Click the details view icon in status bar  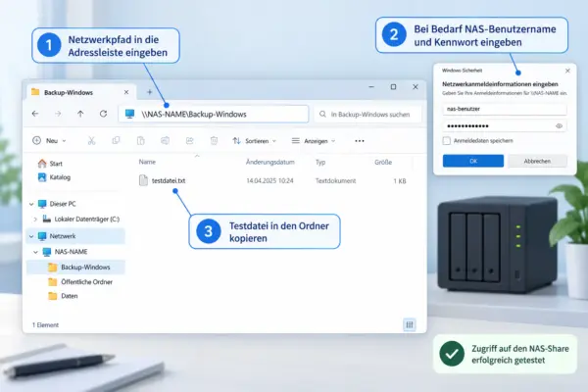(409, 324)
